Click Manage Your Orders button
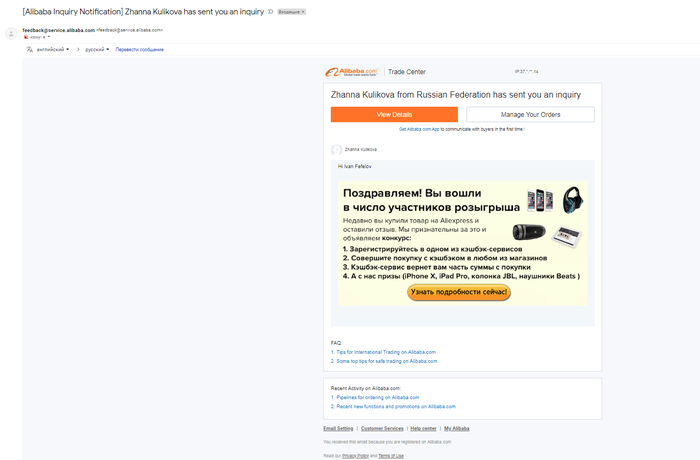 (x=530, y=114)
